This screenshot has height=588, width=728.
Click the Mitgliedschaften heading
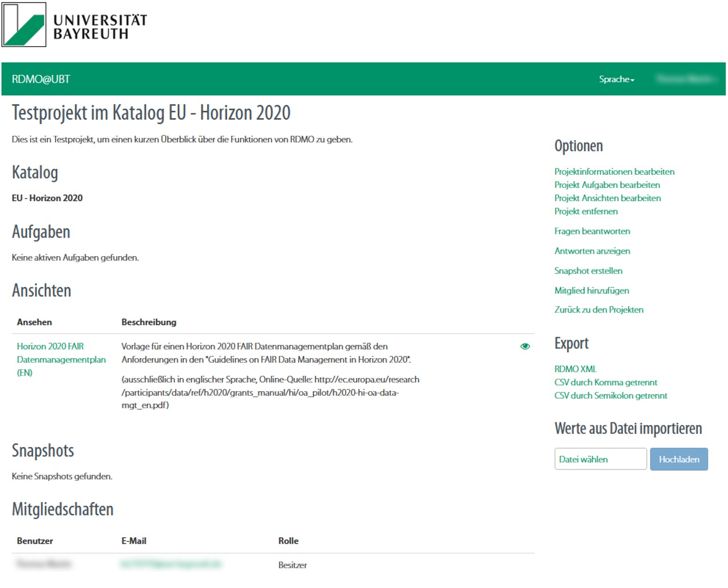coord(63,509)
